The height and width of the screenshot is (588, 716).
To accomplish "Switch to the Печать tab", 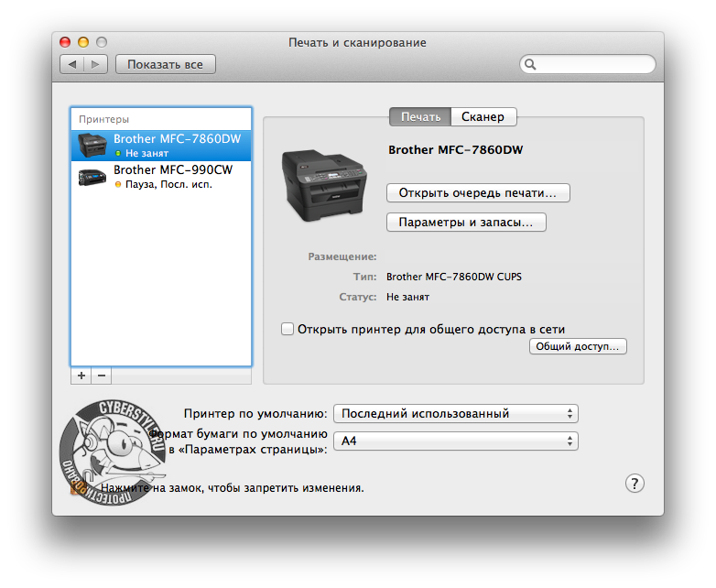I will pos(420,117).
